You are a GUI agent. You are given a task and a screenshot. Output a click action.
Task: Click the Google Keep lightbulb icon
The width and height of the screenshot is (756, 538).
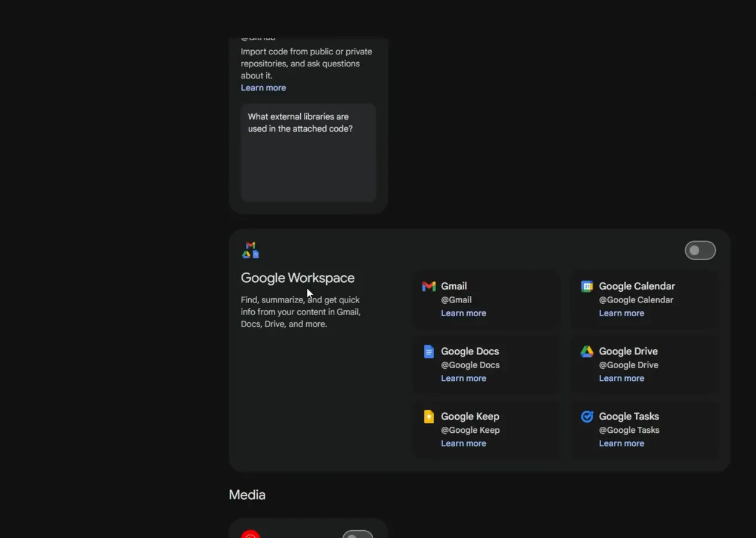(429, 417)
